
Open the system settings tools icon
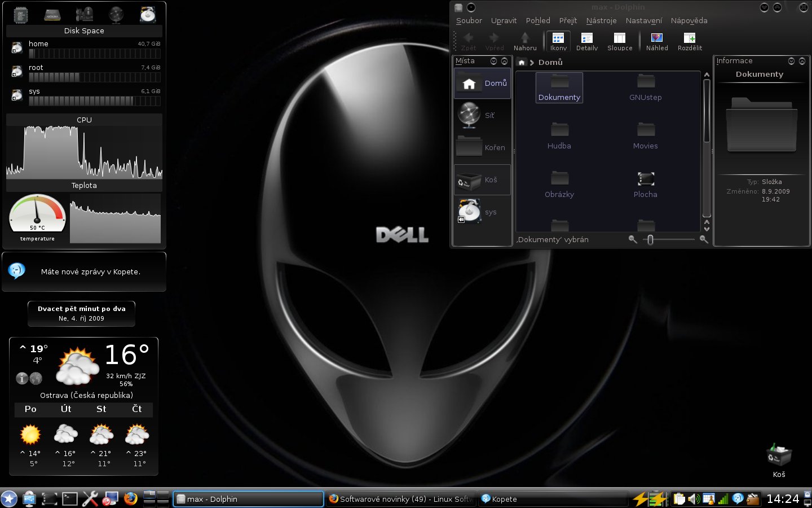90,498
